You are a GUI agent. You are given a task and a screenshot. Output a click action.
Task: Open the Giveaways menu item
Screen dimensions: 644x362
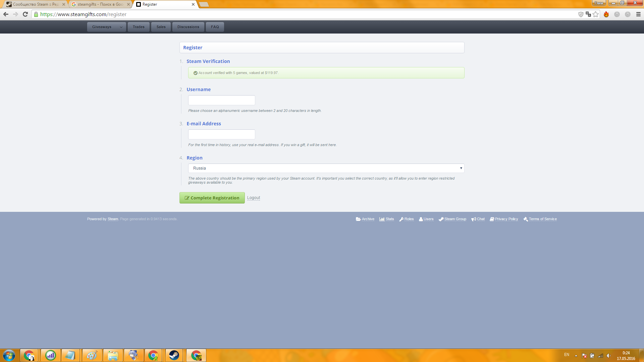click(x=102, y=27)
